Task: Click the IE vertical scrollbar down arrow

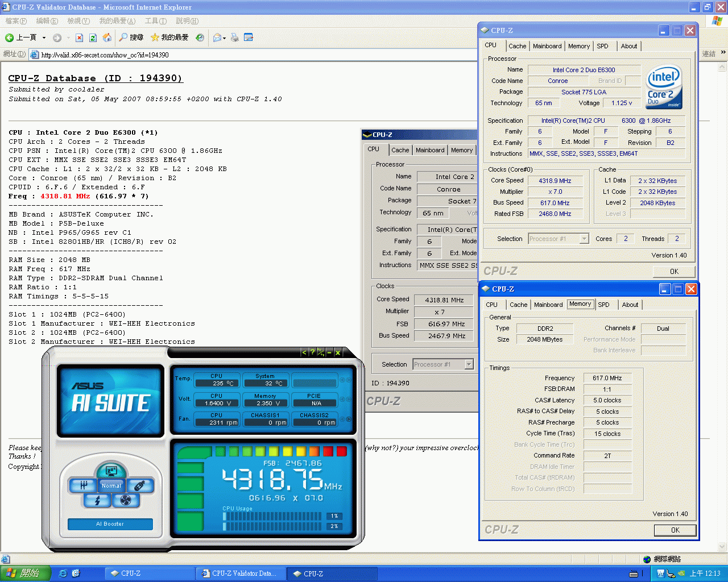Action: point(723,547)
